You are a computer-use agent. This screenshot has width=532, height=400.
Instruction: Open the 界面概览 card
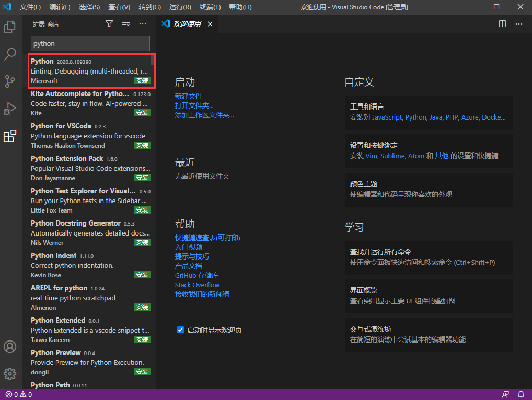tap(429, 296)
